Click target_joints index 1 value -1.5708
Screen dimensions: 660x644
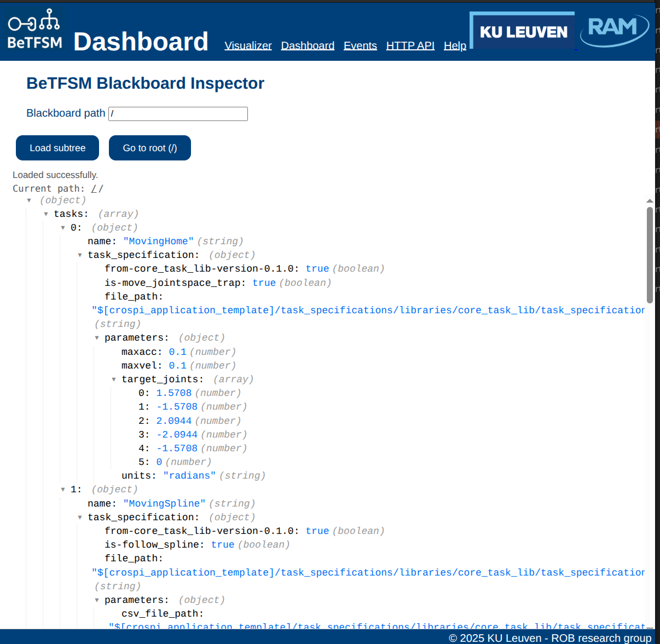(177, 407)
